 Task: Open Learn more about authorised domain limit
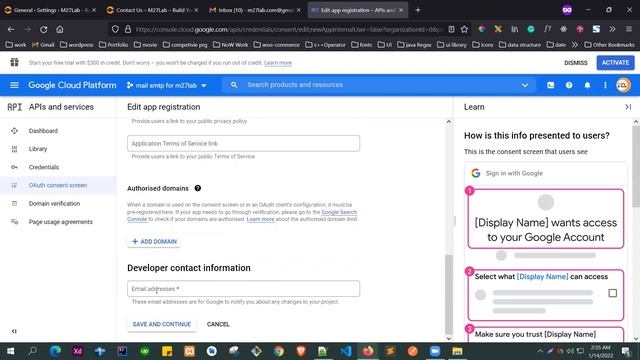[260, 219]
